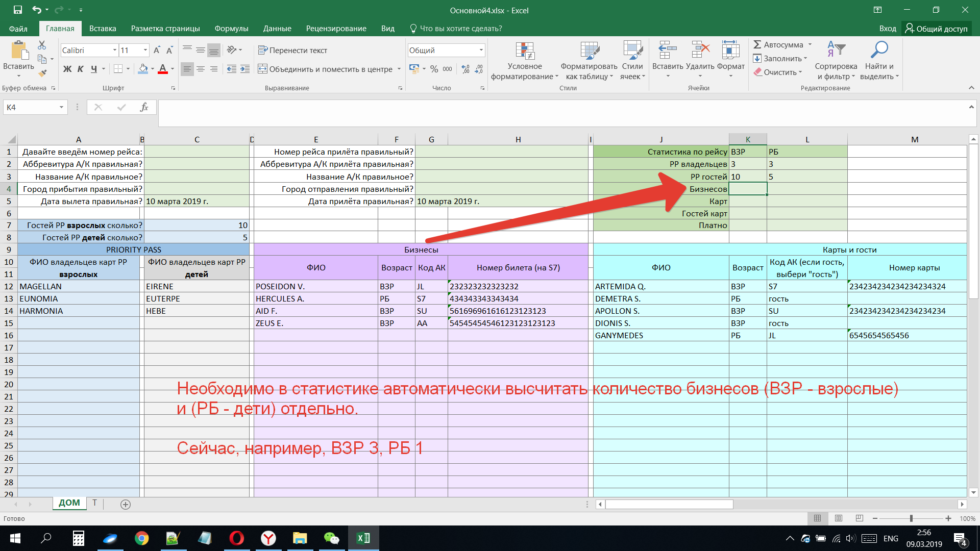Apply fill color bucket
The width and height of the screenshot is (980, 551).
point(143,69)
